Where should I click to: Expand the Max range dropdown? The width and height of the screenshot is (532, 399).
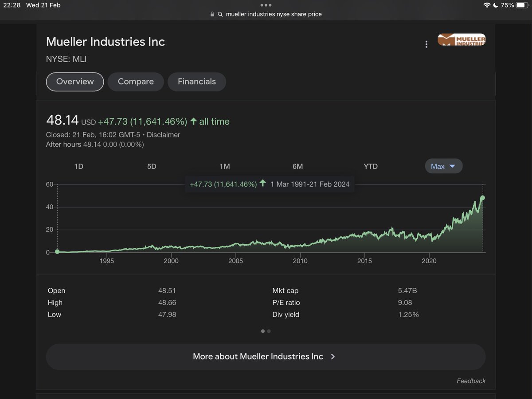[x=444, y=166]
